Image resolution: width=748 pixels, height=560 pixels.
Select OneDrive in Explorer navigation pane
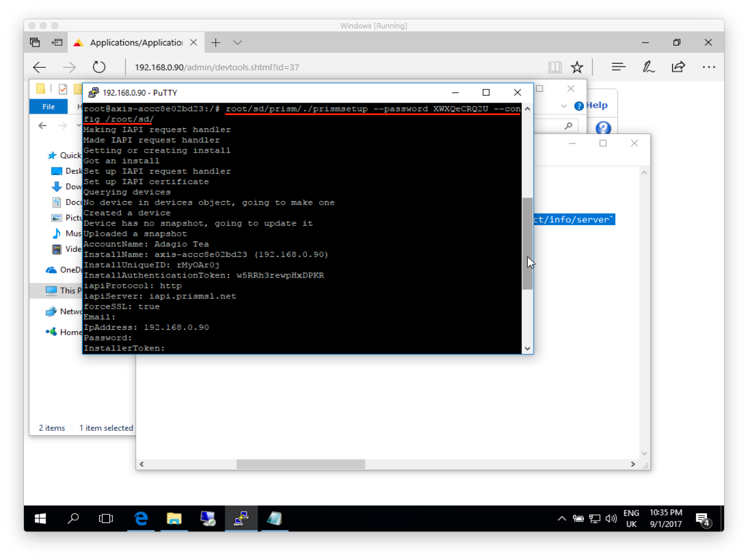[x=64, y=270]
